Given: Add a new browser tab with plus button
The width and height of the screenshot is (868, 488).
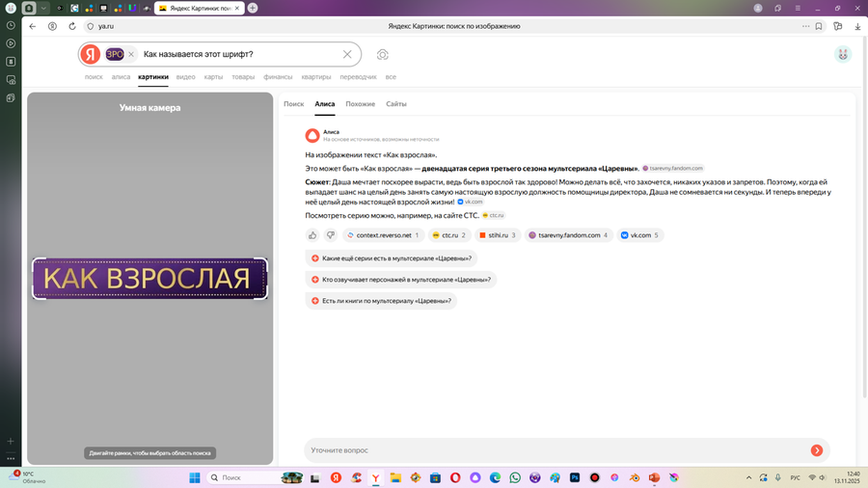Looking at the screenshot, I should tap(253, 8).
